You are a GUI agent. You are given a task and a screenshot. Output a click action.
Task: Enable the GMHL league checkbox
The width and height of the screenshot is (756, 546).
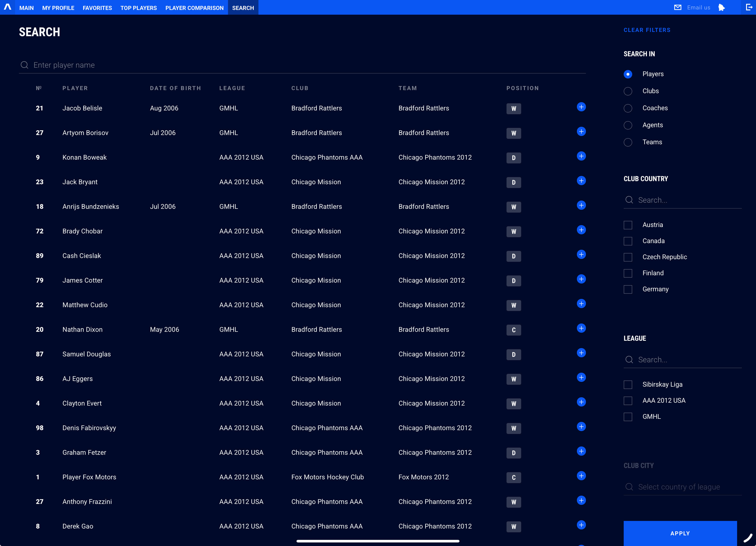pyautogui.click(x=628, y=417)
